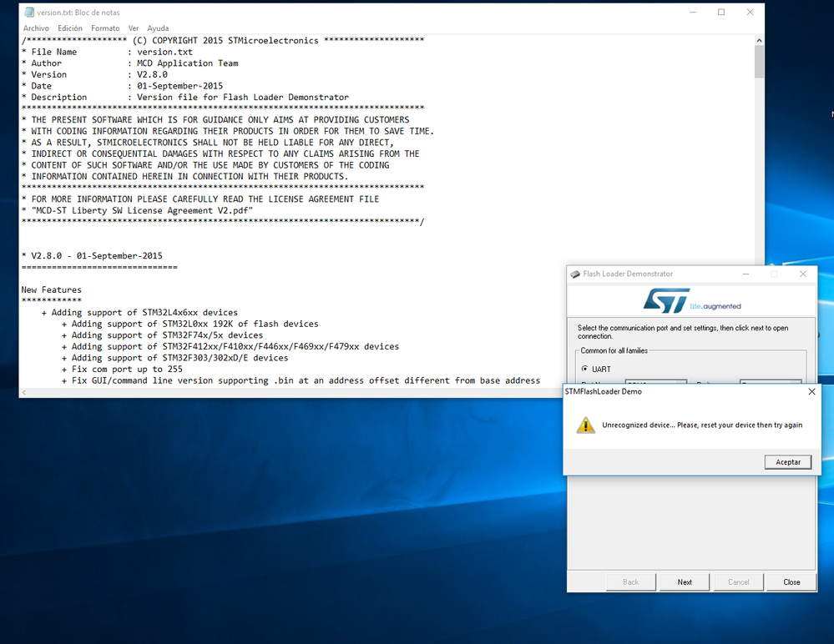Screen dimensions: 834x644
Task: Open the Ayuda menu in Notepad
Action: [x=158, y=28]
